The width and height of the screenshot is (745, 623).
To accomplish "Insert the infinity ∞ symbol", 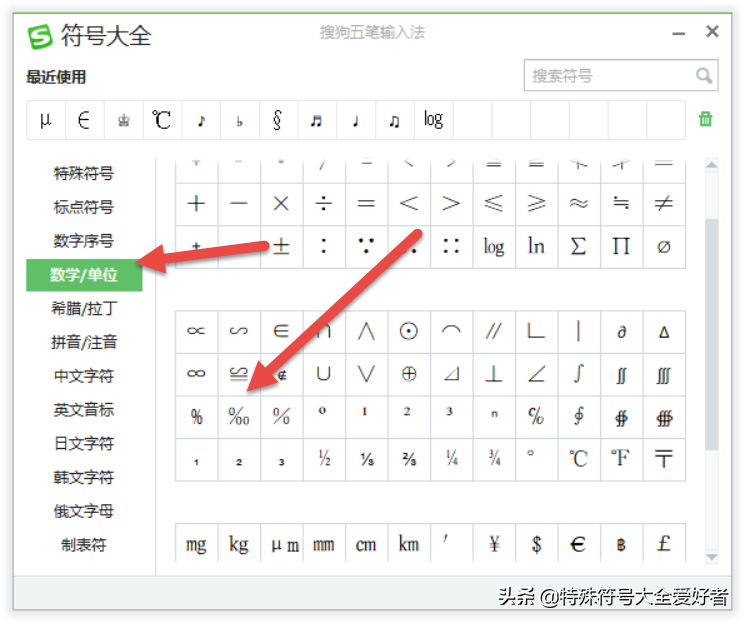I will tap(196, 374).
